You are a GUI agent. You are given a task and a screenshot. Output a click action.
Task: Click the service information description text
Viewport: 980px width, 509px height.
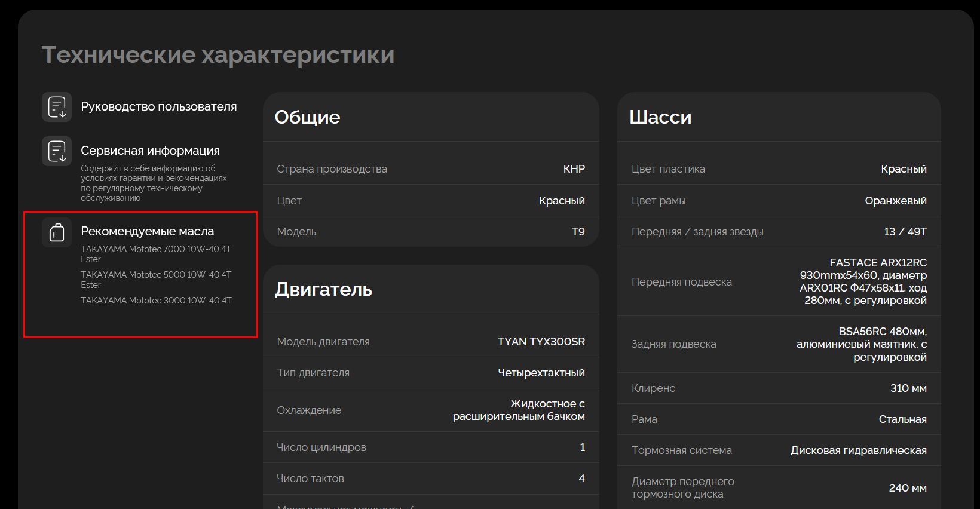(x=154, y=183)
